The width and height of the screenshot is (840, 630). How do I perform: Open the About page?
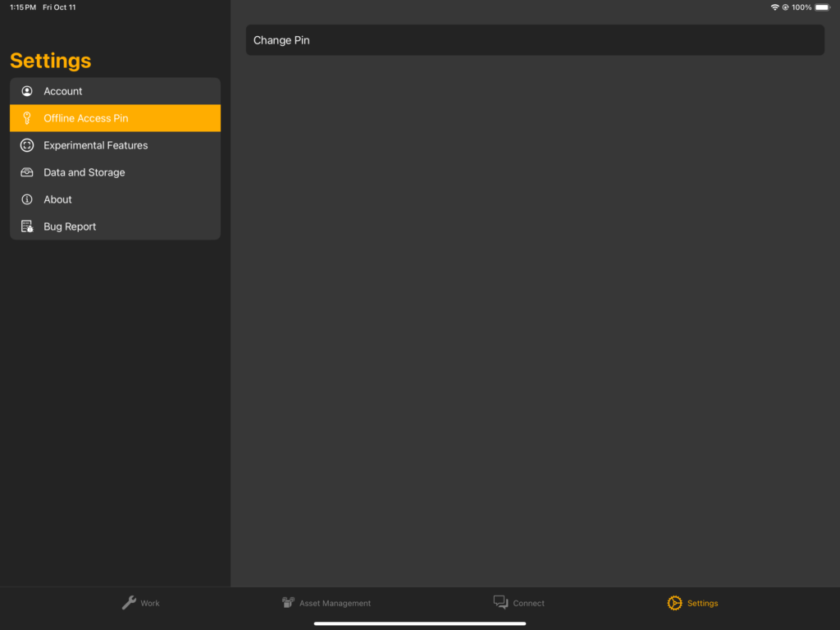pyautogui.click(x=115, y=199)
